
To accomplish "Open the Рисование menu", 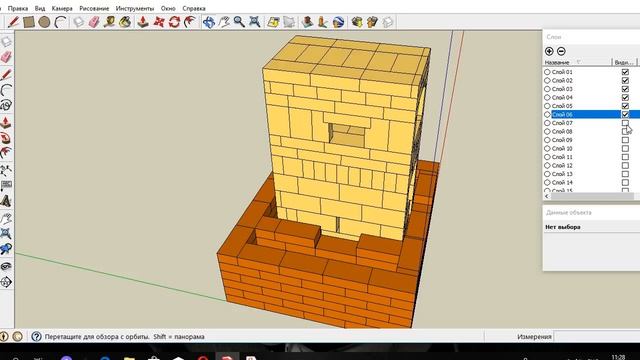I will (x=94, y=8).
